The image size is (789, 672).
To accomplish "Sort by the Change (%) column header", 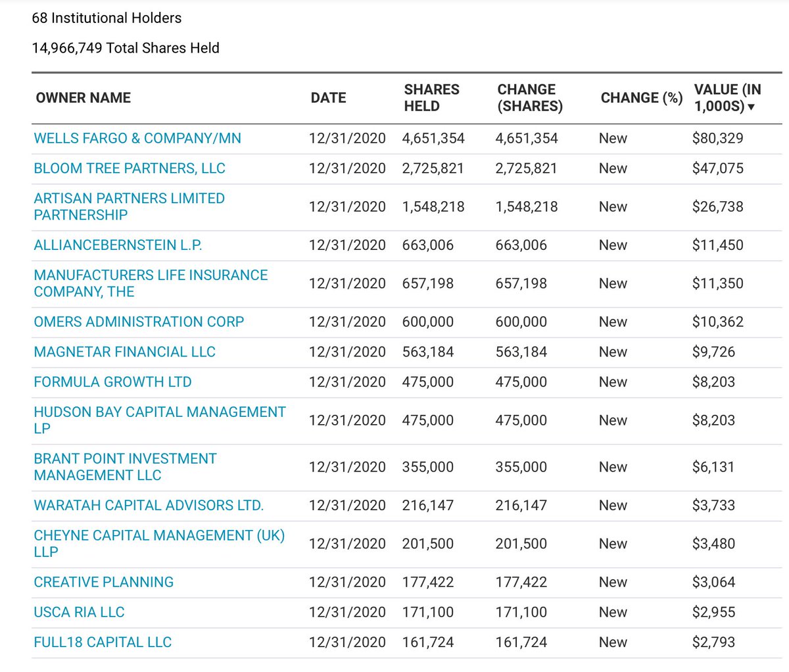I will 642,98.
